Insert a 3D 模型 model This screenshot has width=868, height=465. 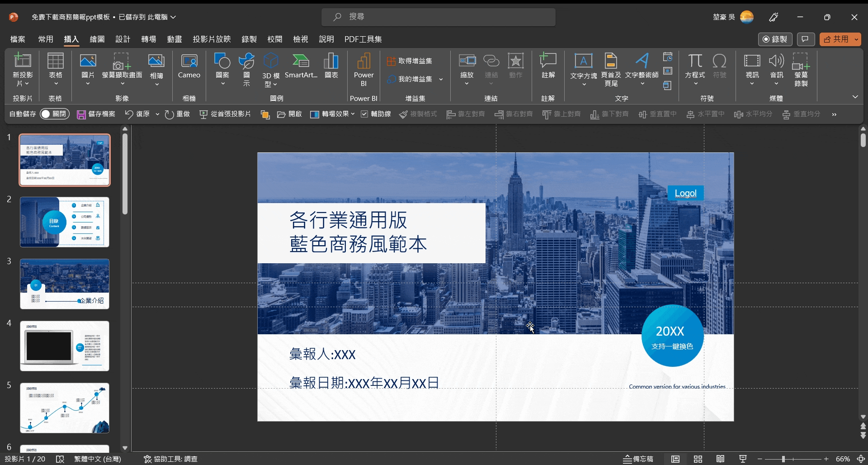[271, 69]
